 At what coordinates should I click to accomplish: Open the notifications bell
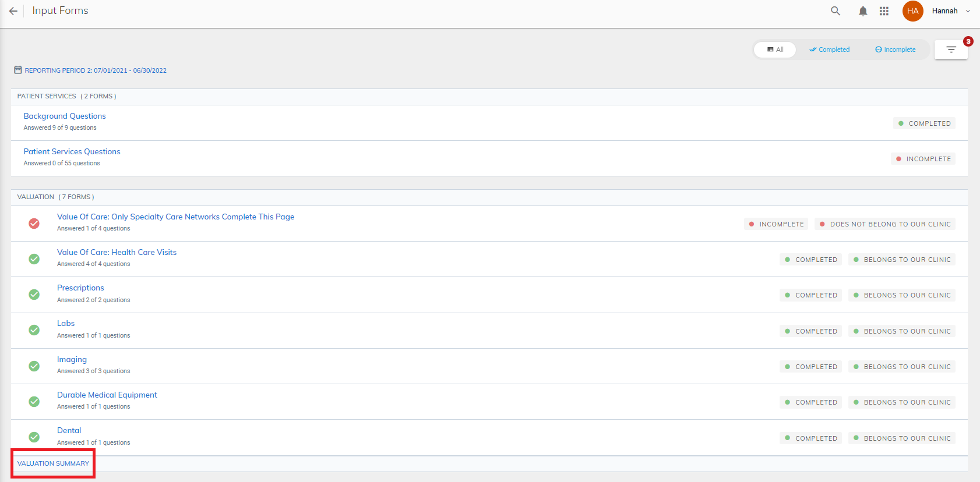863,11
